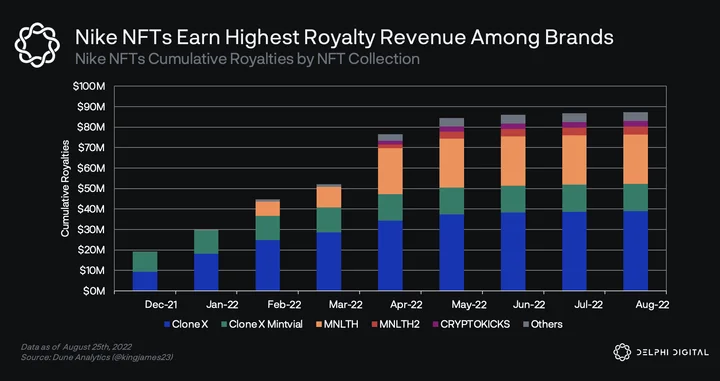Click the Delphi knot logo beside the title

click(37, 45)
